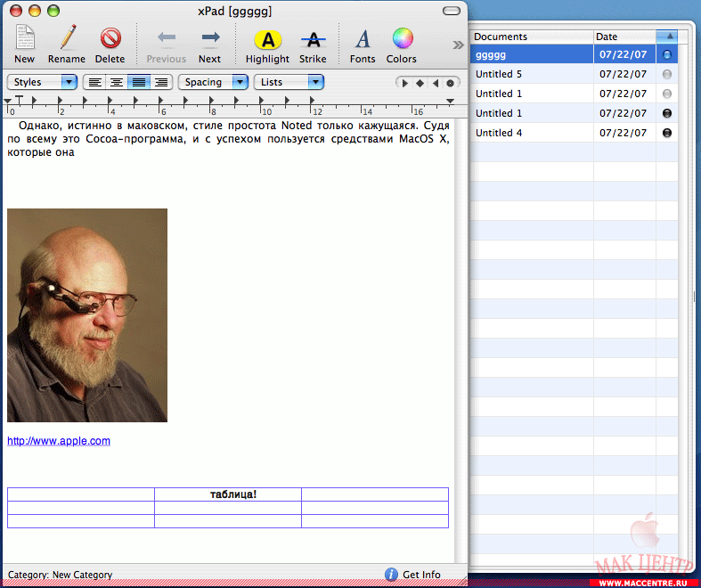Viewport: 701px width, 588px height.
Task: Toggle status dot for Untitled 4
Action: coord(667,133)
